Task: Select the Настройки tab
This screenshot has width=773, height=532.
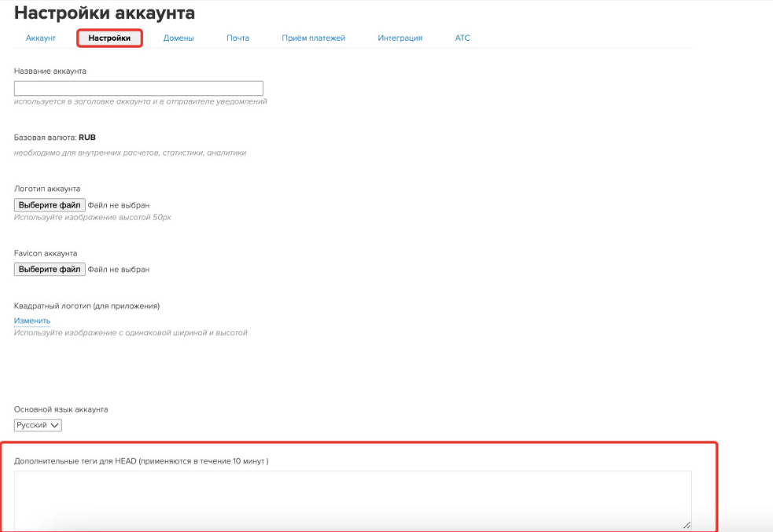Action: tap(109, 38)
